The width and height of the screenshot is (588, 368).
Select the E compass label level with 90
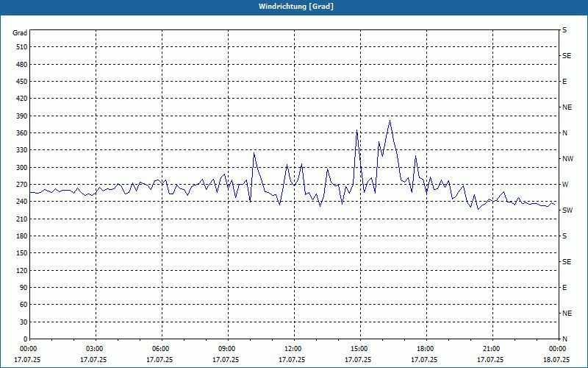[x=564, y=288]
